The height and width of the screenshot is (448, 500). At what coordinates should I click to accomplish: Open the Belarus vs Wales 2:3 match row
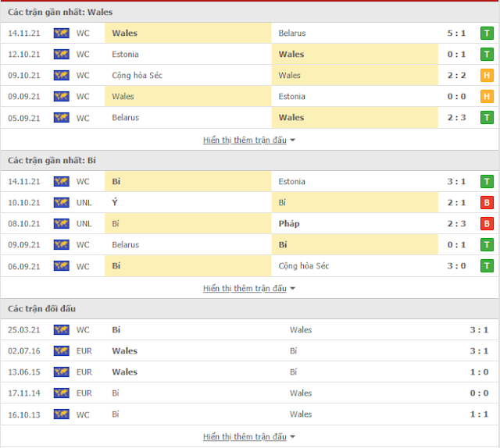coord(250,118)
